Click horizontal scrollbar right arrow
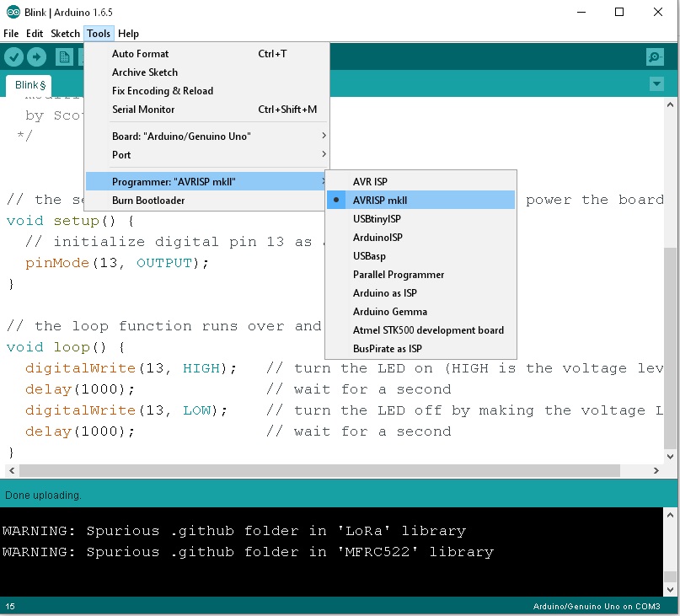Image resolution: width=680 pixels, height=616 pixels. [x=656, y=471]
